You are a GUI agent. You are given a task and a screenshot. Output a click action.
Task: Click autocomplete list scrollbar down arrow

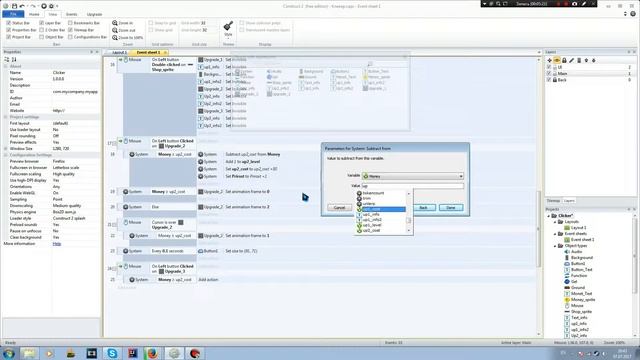tap(409, 231)
